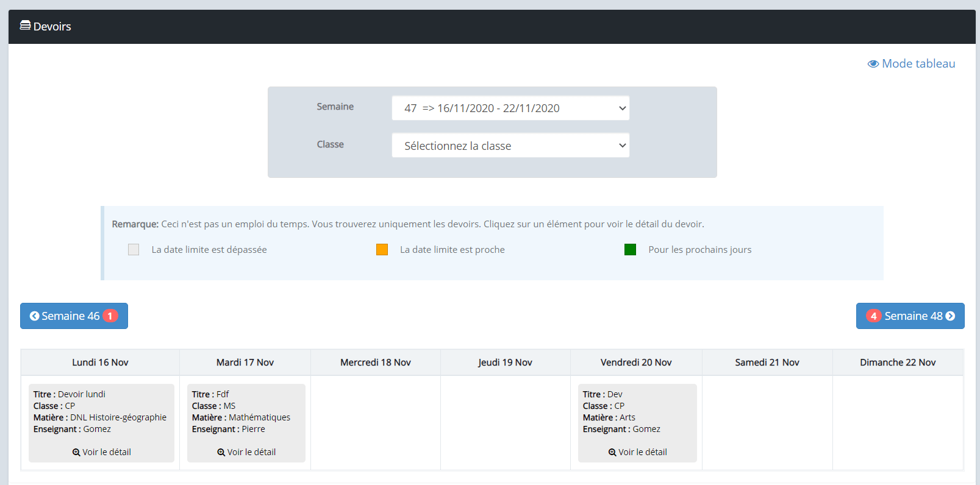Open the Semaine week dropdown
Image resolution: width=980 pixels, height=485 pixels.
click(510, 108)
